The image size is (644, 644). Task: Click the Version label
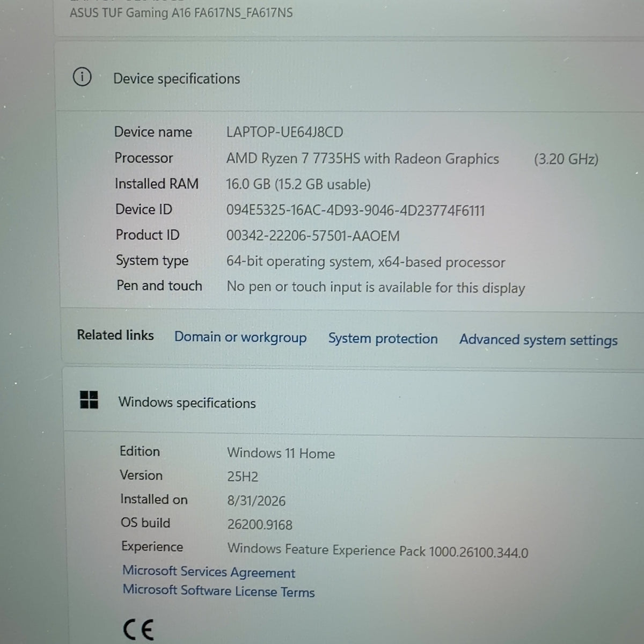[x=141, y=475]
